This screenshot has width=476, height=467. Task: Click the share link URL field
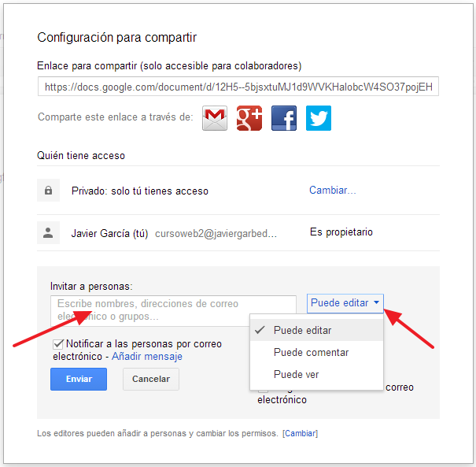[238, 87]
